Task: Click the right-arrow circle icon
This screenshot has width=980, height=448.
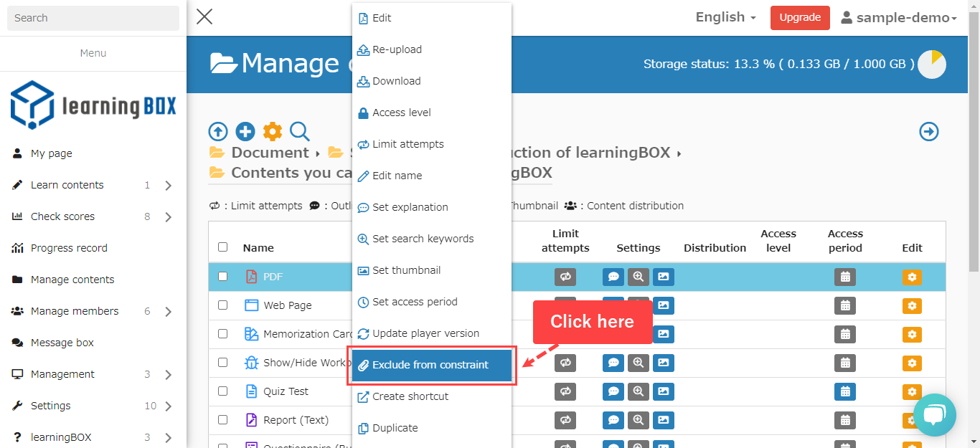Action: [929, 132]
